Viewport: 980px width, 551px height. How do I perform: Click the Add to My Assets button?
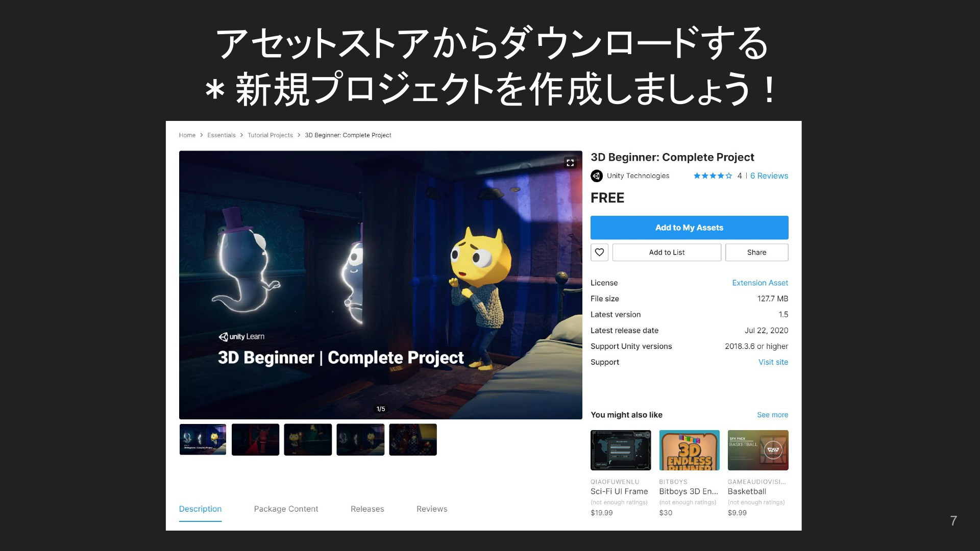[689, 228]
